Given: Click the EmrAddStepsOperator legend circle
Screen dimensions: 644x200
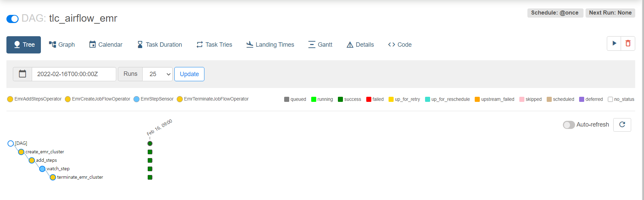Looking at the screenshot, I should click(x=10, y=99).
